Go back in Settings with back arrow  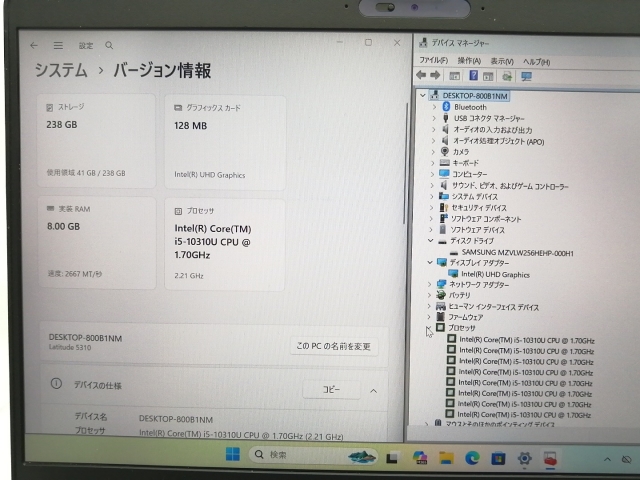click(34, 45)
